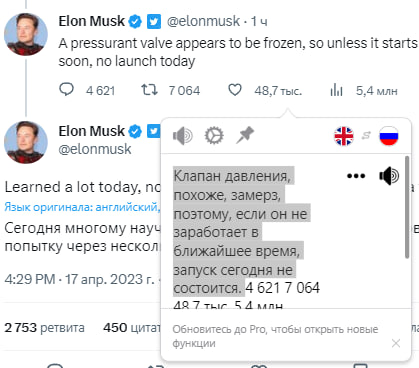Click the top tweet's Elon Musk avatar
The image size is (419, 368).
pos(26,34)
